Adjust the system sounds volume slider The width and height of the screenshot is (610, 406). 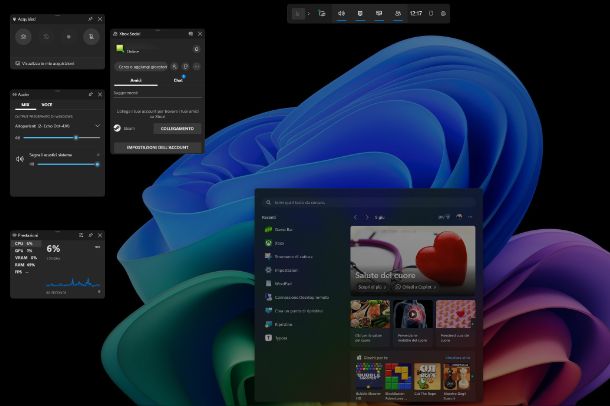pos(67,164)
